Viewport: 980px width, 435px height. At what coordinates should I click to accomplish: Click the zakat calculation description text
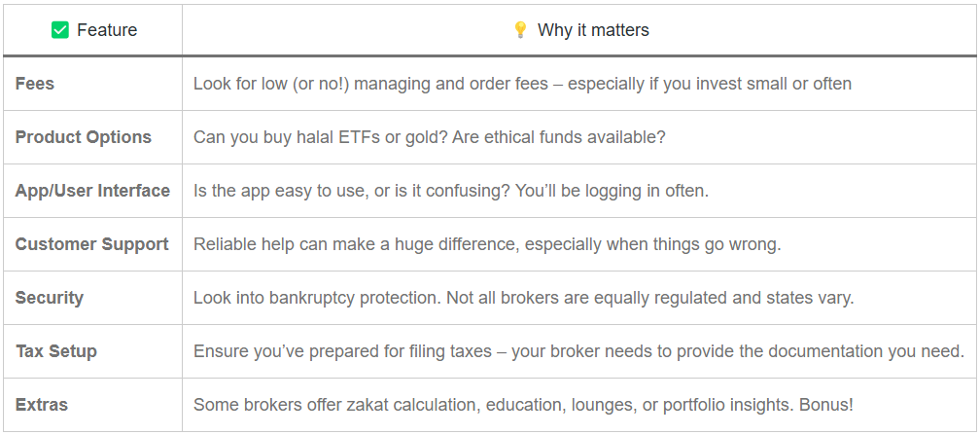click(523, 405)
